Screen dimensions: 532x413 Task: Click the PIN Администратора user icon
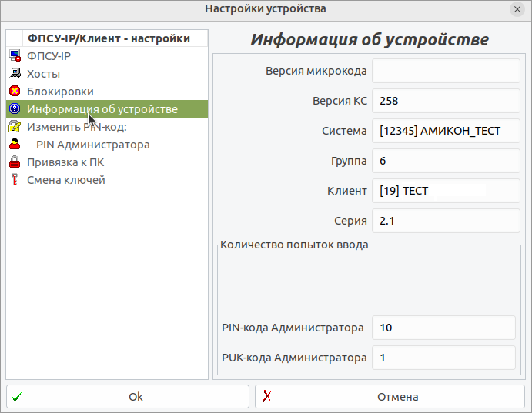coord(15,145)
